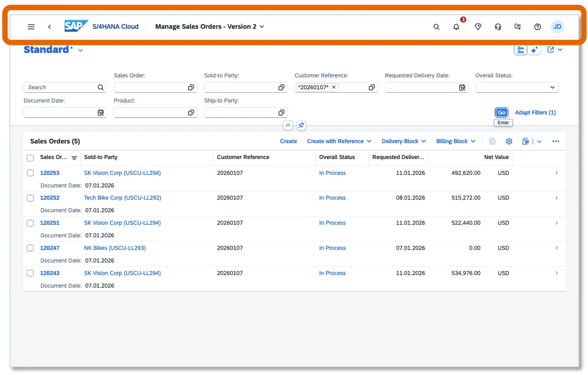Check the box for order 120243
588x375 pixels.
30,273
